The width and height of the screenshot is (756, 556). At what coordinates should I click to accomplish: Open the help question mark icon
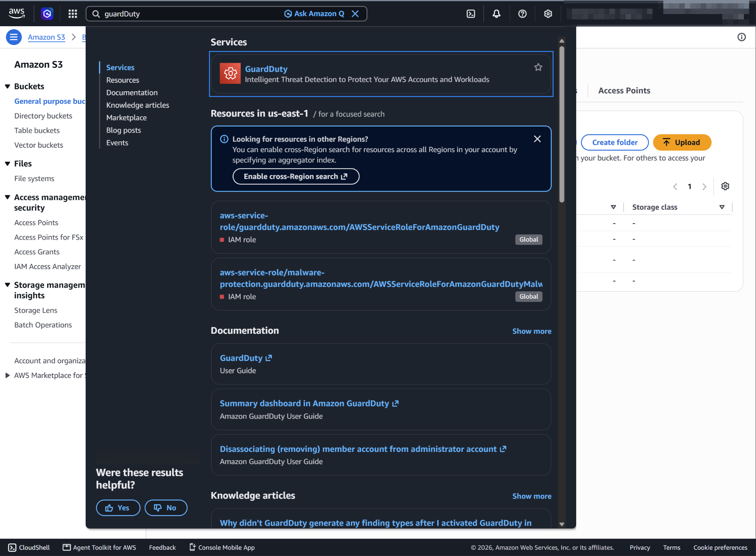(522, 14)
